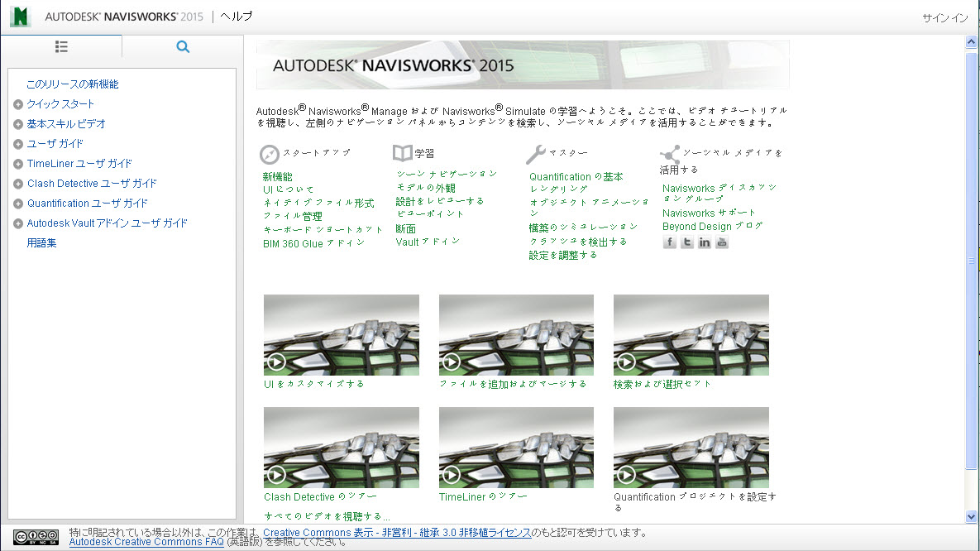
Task: Expand the クイック スタート tree node
Action: (18, 104)
